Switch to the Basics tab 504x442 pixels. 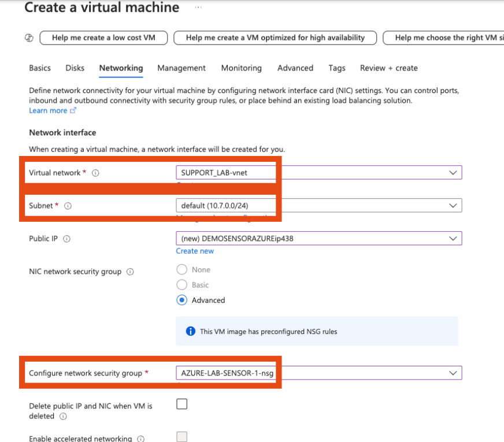(40, 68)
